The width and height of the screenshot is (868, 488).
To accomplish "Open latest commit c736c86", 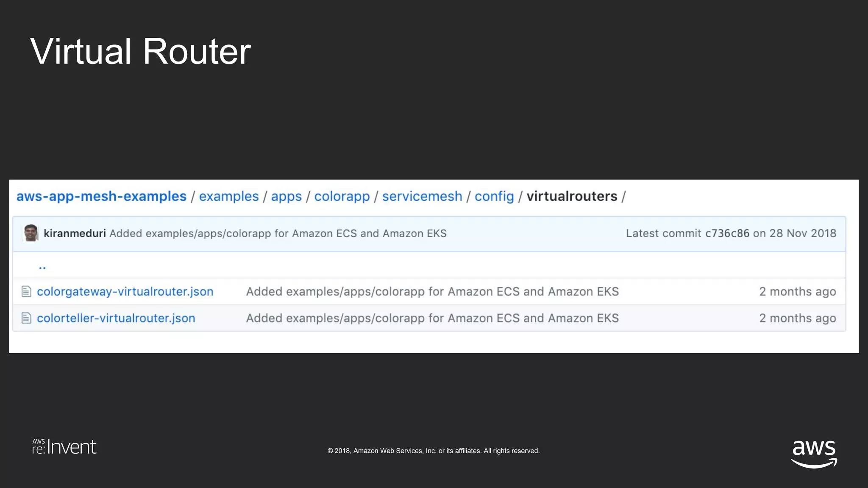I will 727,233.
